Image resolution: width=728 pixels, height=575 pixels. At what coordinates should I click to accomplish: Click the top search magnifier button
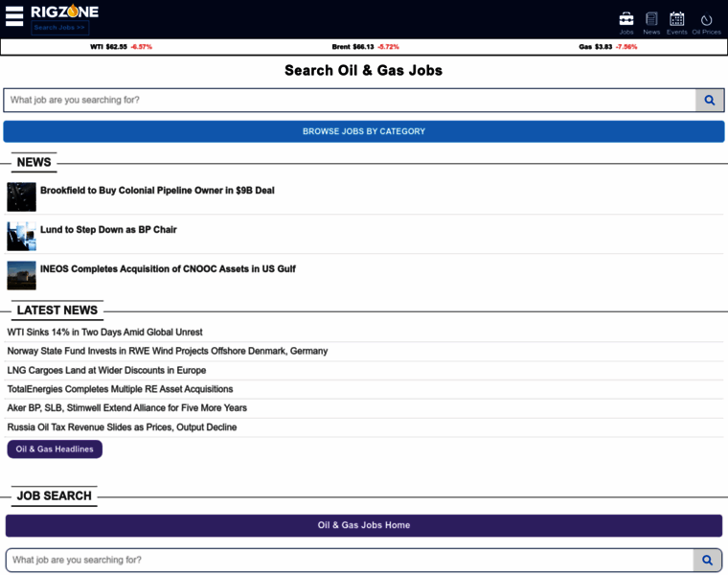pyautogui.click(x=709, y=100)
